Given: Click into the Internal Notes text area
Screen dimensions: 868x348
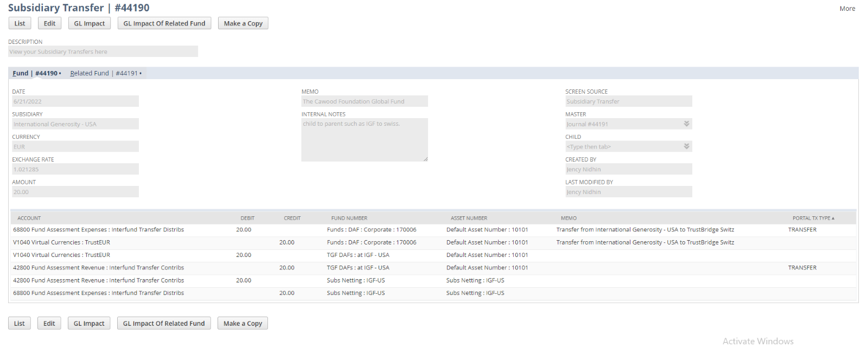Looking at the screenshot, I should pyautogui.click(x=364, y=140).
